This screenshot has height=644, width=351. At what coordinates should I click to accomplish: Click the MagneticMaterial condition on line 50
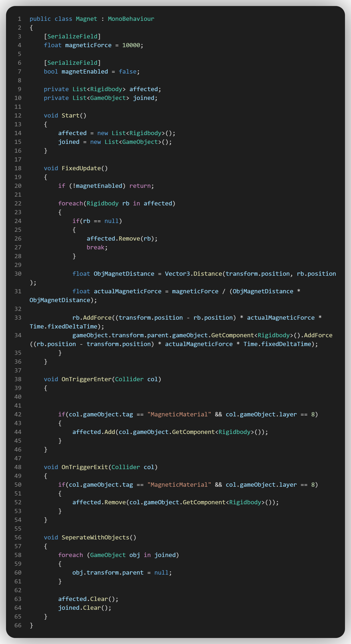[188, 485]
